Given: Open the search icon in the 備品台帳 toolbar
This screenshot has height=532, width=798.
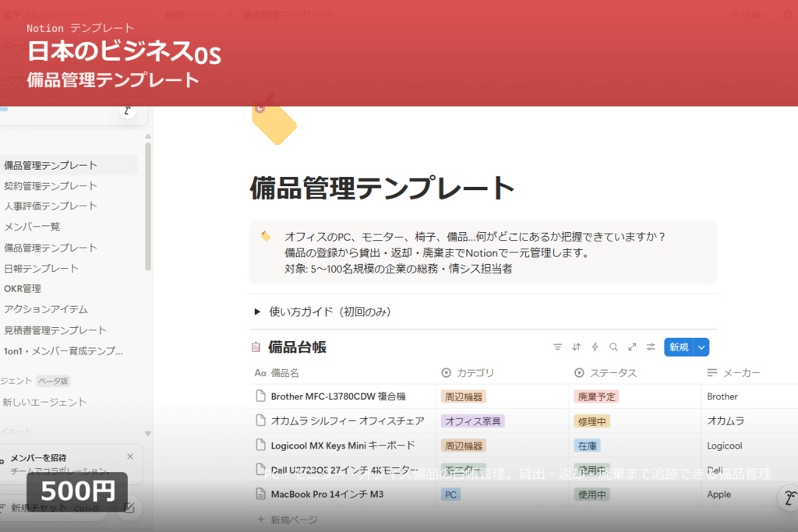Looking at the screenshot, I should tap(613, 347).
